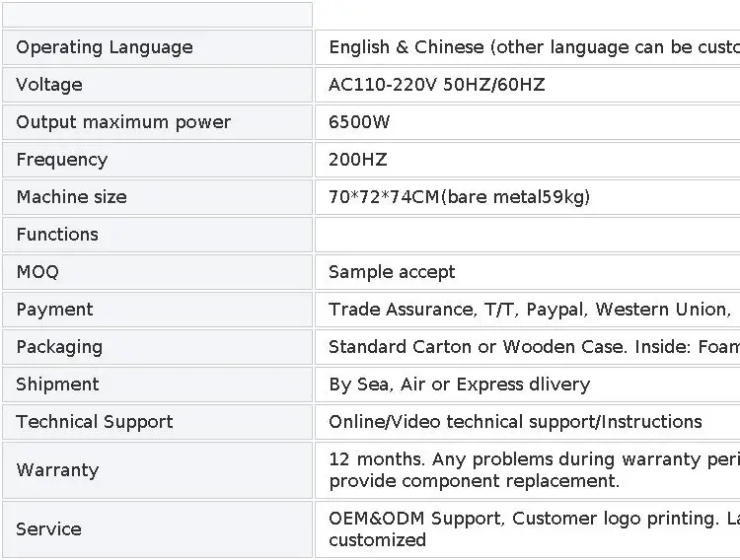Select the Service row label

(48, 529)
